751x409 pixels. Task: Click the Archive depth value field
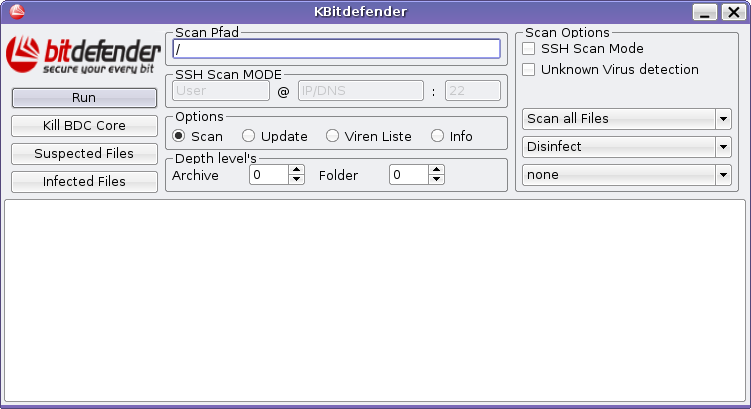point(269,175)
